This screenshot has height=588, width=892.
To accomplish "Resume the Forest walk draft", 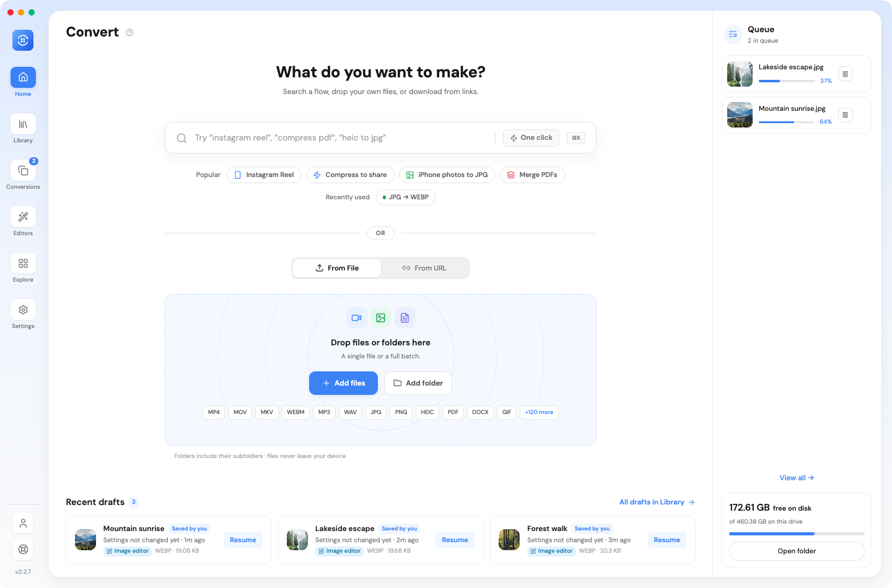I will 667,540.
